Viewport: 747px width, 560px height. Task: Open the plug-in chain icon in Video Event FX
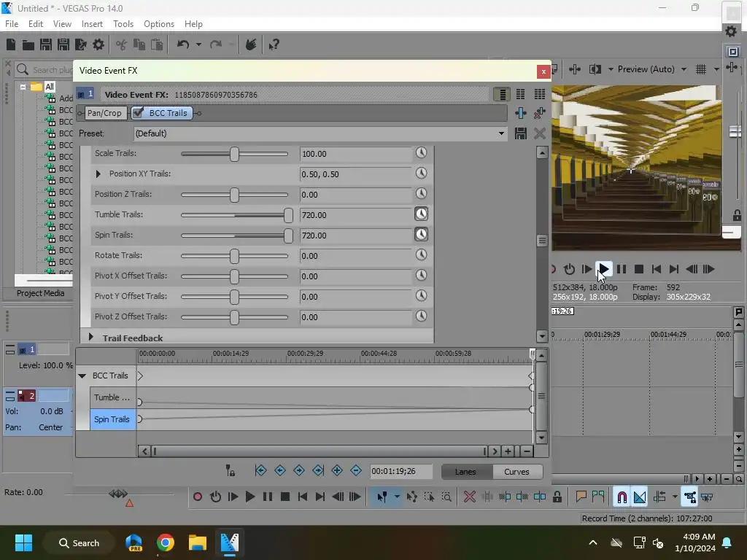[521, 113]
